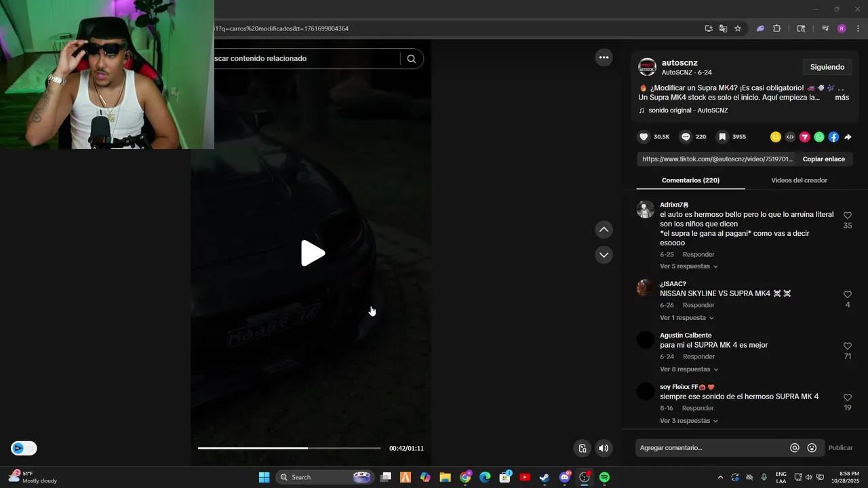Screen dimensions: 868x488
Task: Open YouTube app from taskbar
Action: tap(524, 477)
